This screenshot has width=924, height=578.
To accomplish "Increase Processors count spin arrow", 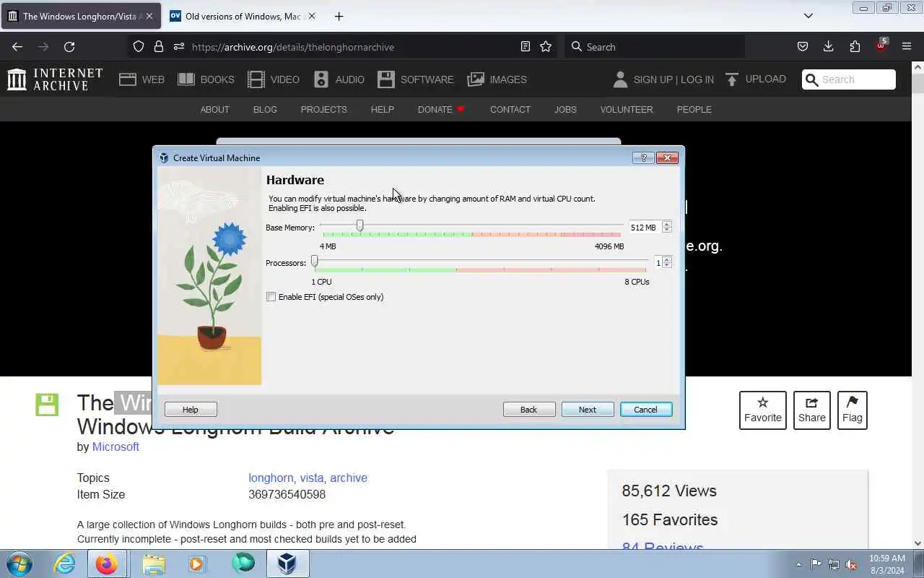I will (x=667, y=259).
